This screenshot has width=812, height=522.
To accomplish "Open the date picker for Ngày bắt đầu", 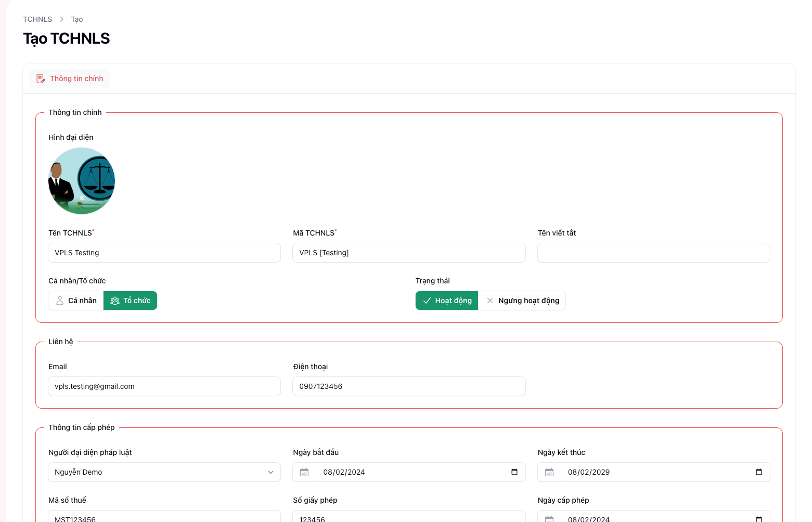I will click(514, 472).
